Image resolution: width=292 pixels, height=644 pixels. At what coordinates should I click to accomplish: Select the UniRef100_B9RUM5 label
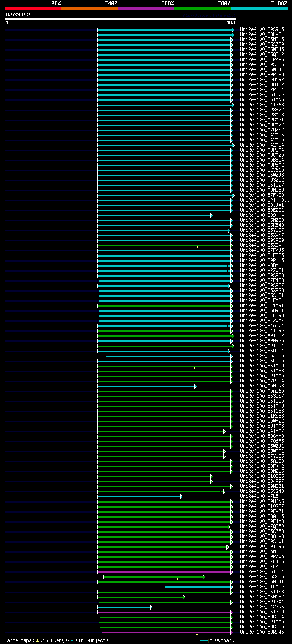tap(262, 260)
